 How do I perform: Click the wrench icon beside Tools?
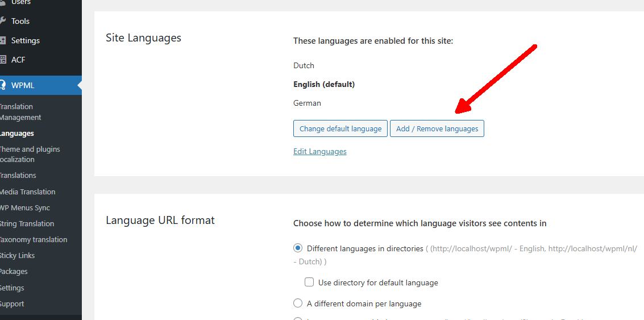3,21
